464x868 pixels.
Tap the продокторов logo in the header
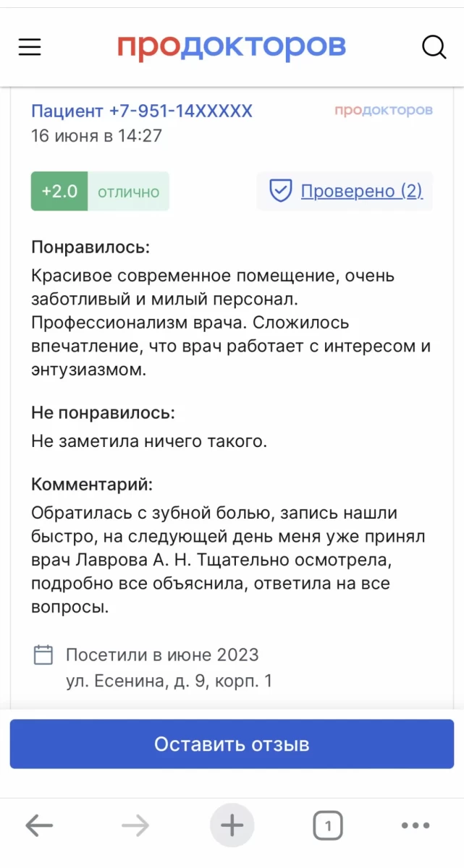(232, 46)
